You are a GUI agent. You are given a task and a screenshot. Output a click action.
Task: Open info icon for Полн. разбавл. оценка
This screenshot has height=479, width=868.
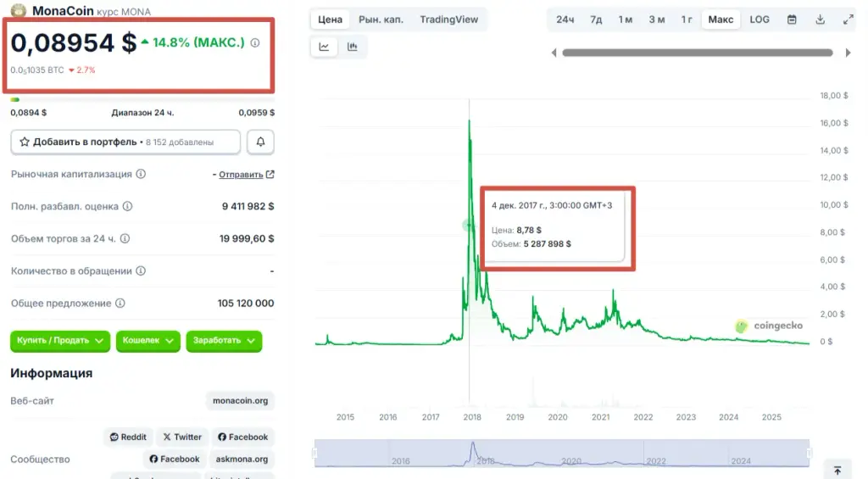click(127, 206)
